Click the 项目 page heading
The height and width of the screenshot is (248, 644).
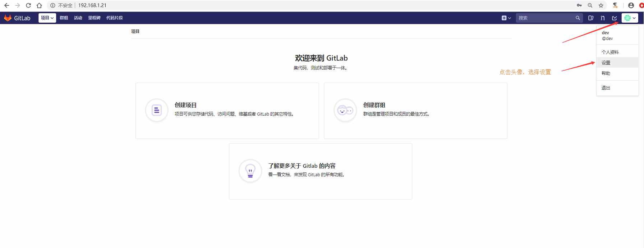tap(135, 31)
